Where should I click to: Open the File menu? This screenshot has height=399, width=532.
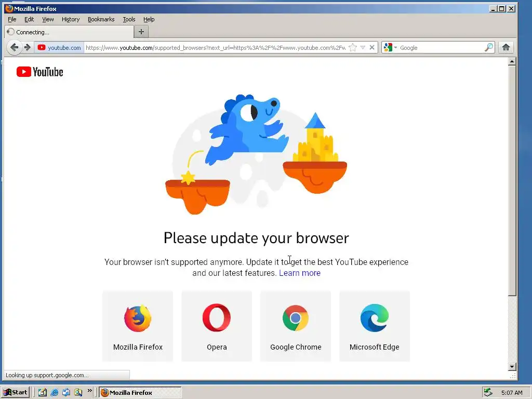point(12,19)
